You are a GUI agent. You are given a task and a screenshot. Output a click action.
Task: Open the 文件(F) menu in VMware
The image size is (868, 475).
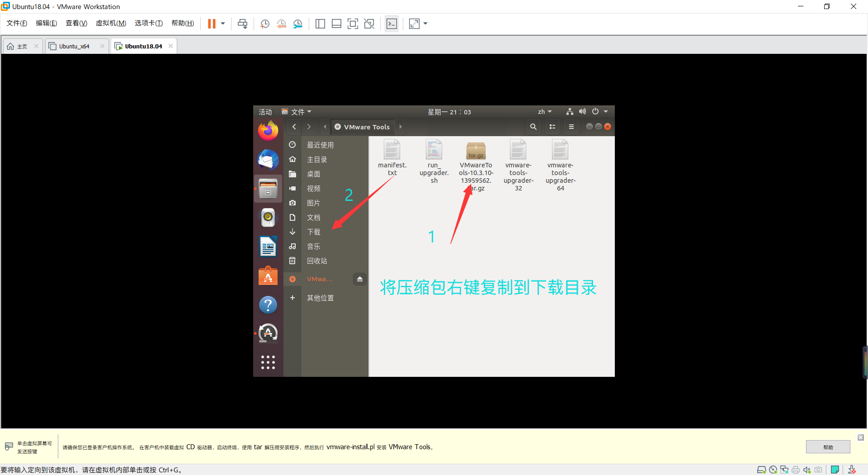point(17,23)
